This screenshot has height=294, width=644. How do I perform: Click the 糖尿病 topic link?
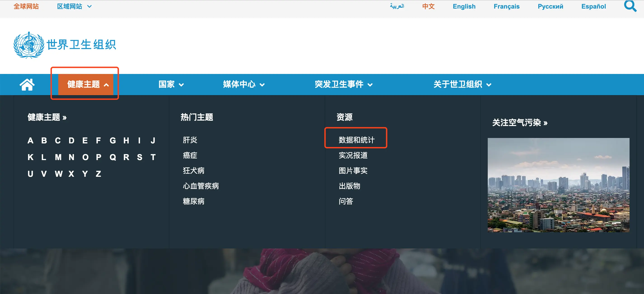pyautogui.click(x=193, y=201)
